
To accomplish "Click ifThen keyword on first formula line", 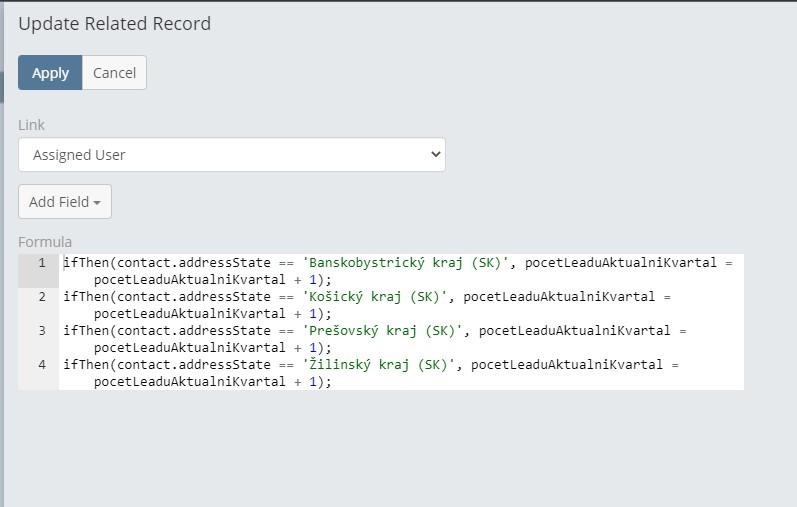I will tap(86, 263).
